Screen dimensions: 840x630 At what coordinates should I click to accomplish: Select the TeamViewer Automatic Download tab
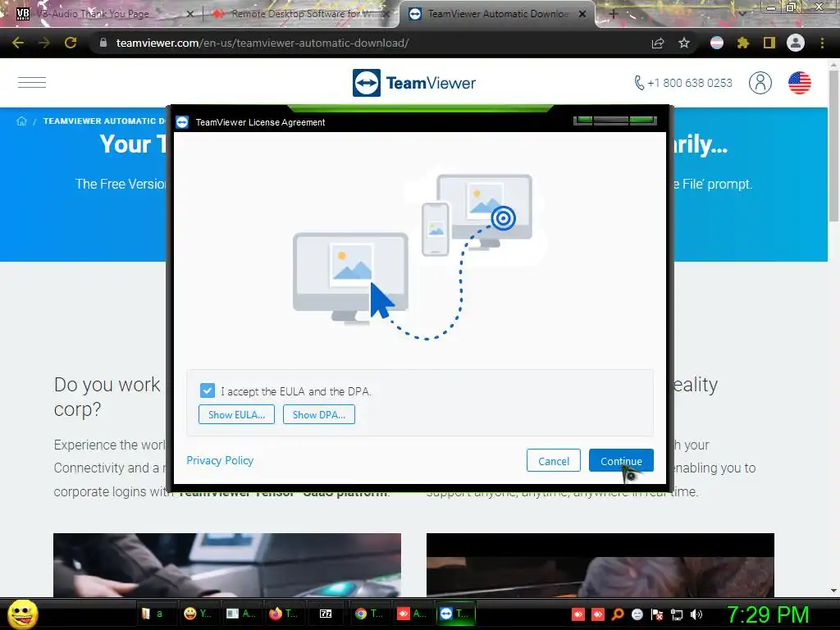point(495,14)
